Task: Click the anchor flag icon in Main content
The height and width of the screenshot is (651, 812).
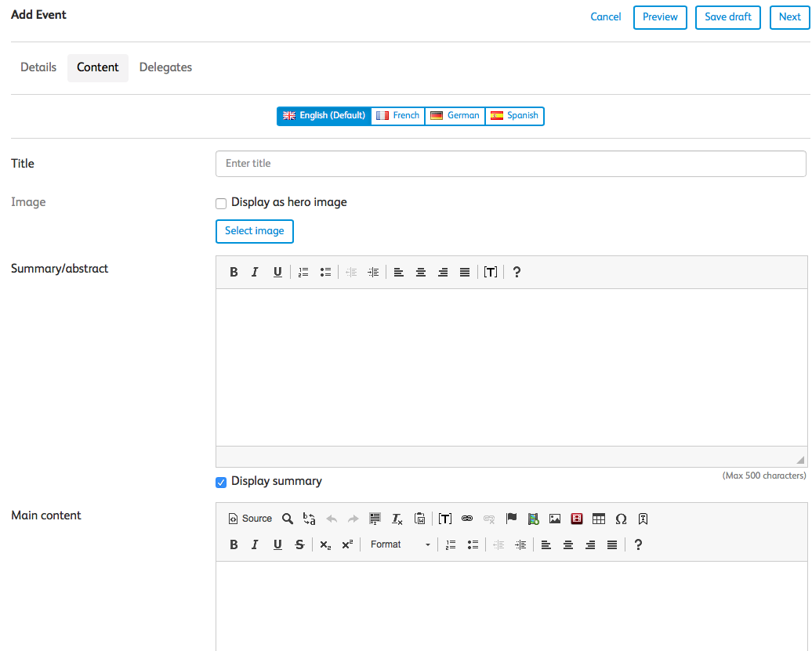Action: click(x=512, y=519)
